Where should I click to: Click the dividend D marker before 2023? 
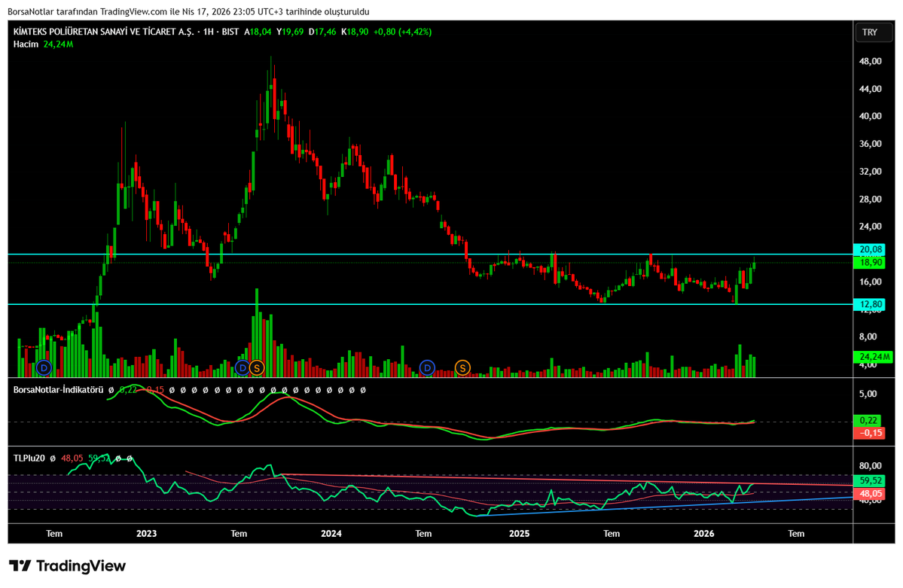point(44,367)
